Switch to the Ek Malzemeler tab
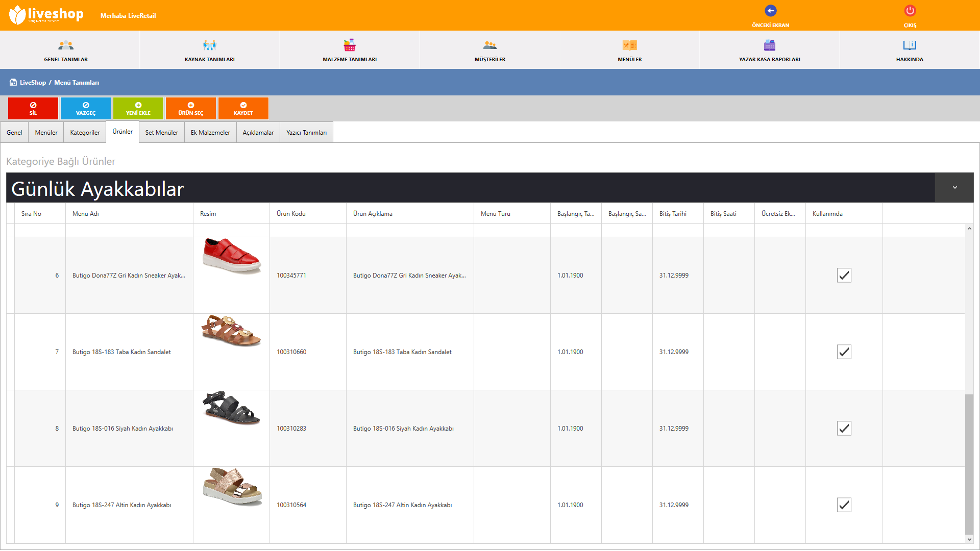980x551 pixels. (x=210, y=132)
